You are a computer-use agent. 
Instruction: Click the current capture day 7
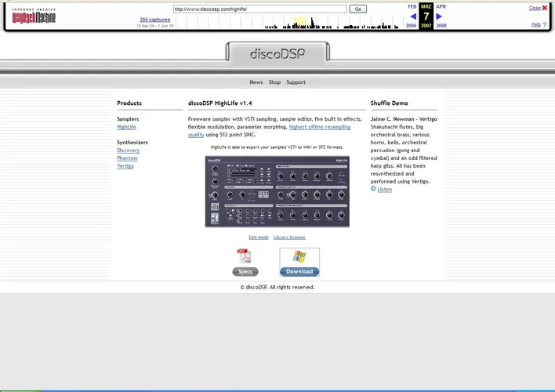click(x=426, y=16)
